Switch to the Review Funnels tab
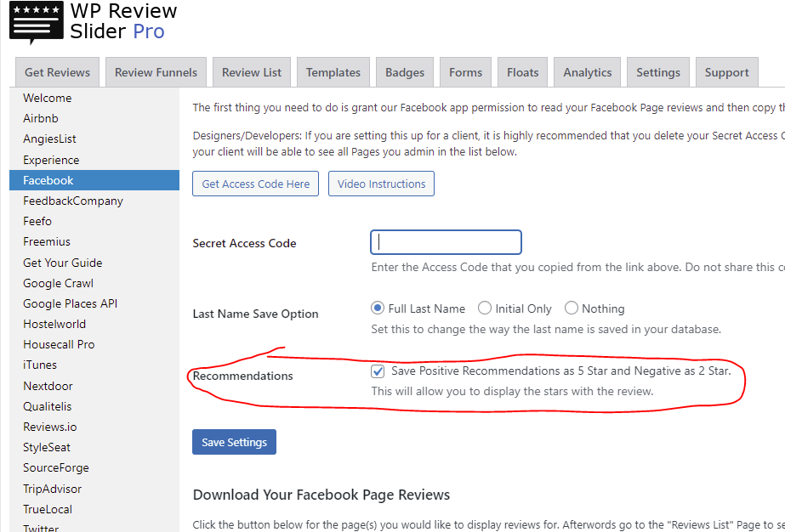Image resolution: width=785 pixels, height=532 pixels. 156,72
